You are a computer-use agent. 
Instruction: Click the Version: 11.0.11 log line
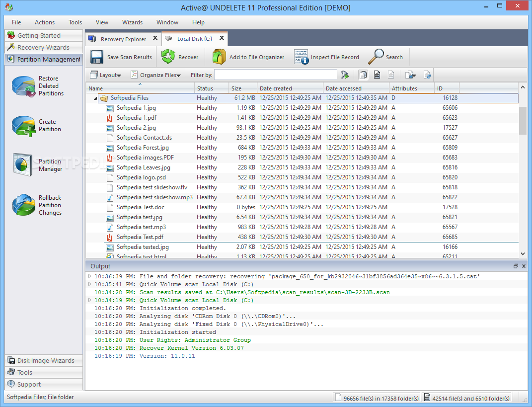pos(145,356)
